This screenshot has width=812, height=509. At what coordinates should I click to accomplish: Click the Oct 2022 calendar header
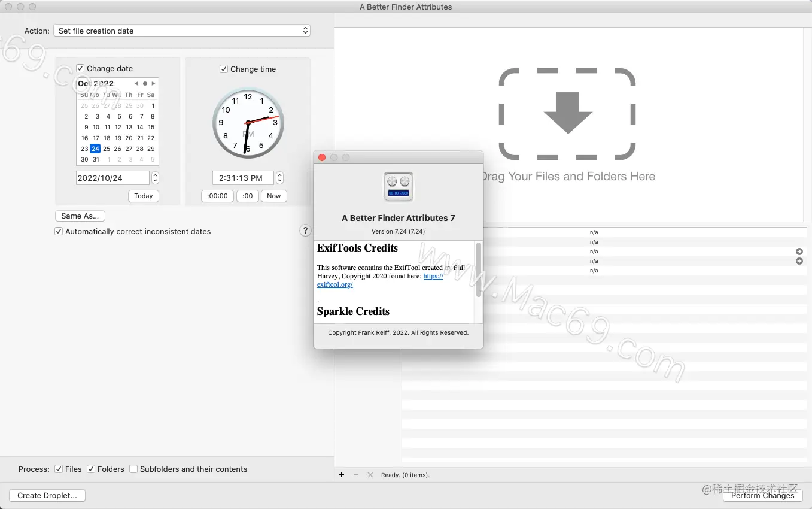click(96, 84)
